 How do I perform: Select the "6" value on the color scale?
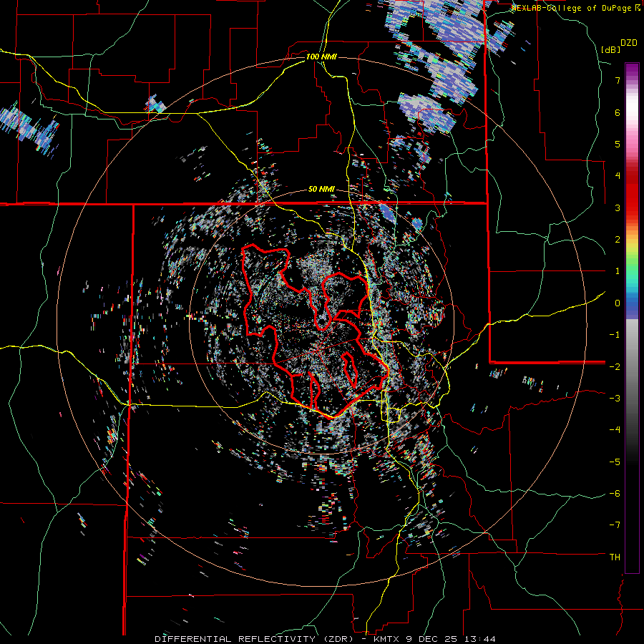click(618, 112)
